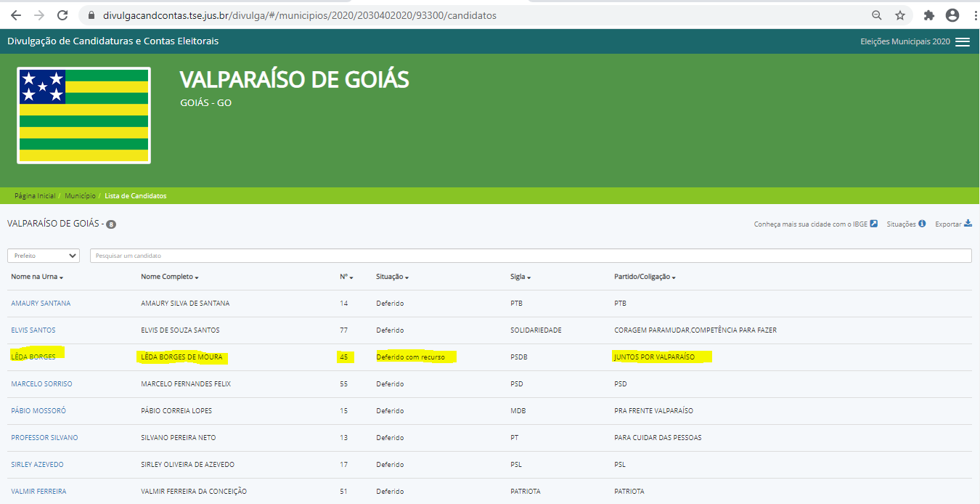Screen dimensions: 980x504
Task: Open the Prefeito position dropdown
Action: (44, 256)
